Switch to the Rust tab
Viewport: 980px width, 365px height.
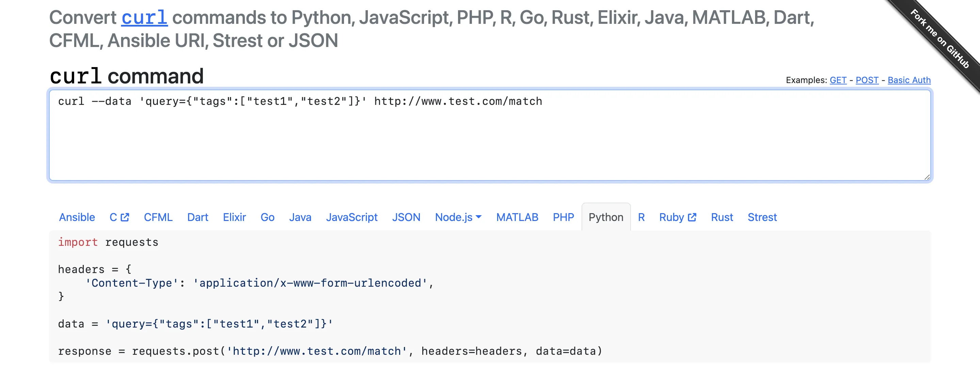(722, 217)
